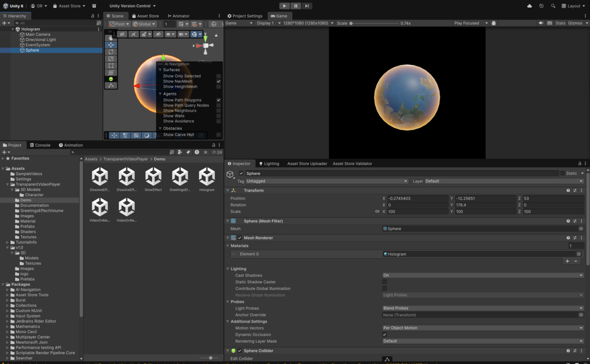Enable Static Shadow Caster in Mesh Renderer
590x364 pixels.
coord(385,282)
